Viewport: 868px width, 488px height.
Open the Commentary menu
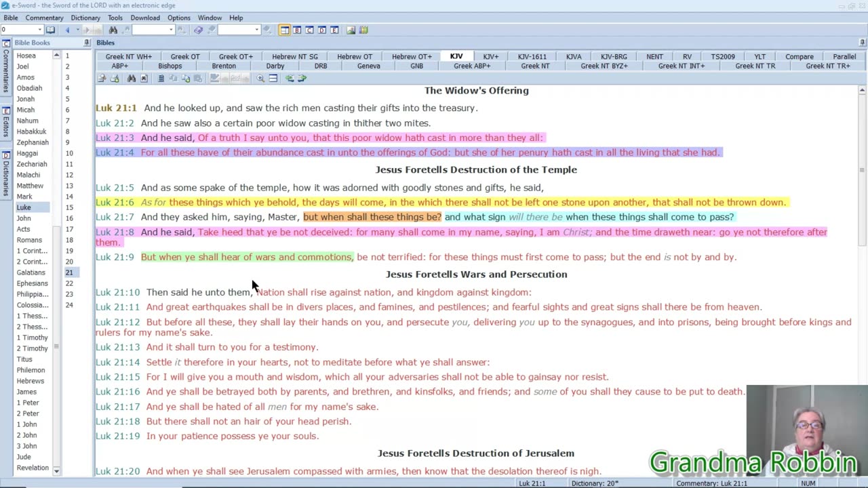coord(44,18)
